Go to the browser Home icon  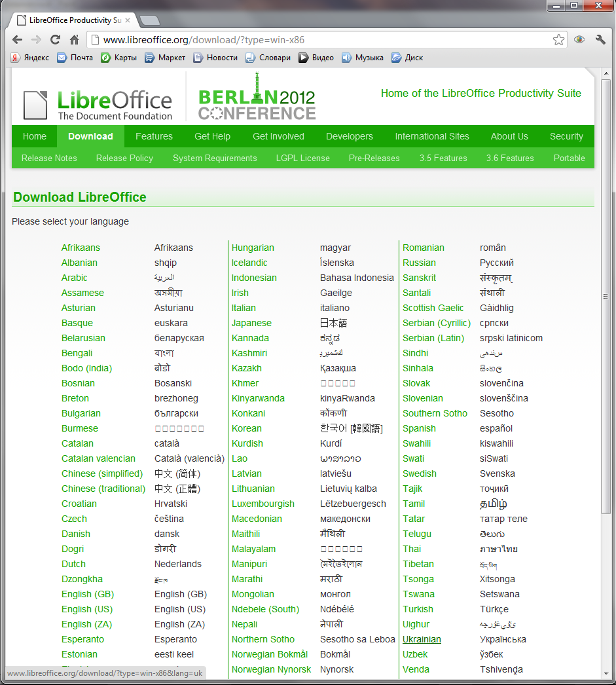click(74, 40)
